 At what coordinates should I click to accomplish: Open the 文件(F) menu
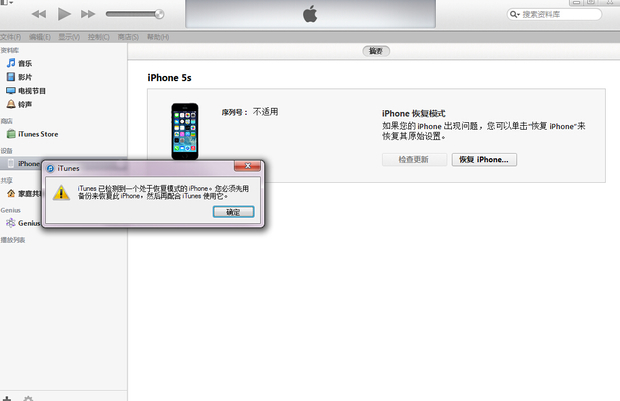(11, 37)
